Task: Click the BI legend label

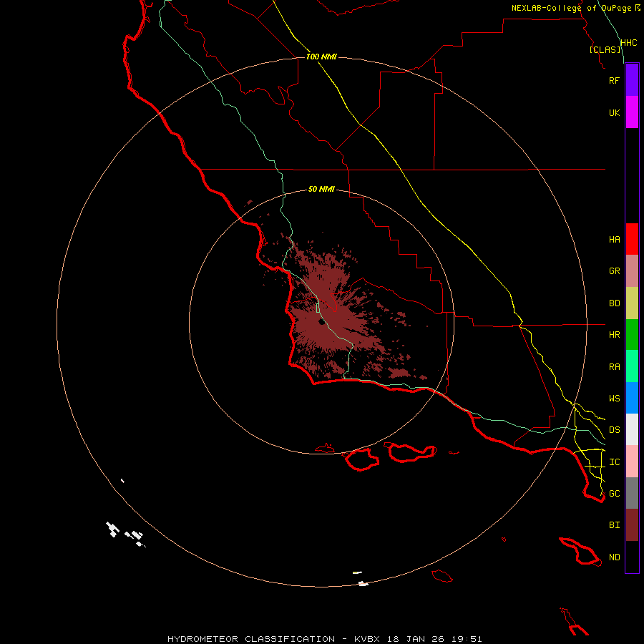Action: (614, 525)
